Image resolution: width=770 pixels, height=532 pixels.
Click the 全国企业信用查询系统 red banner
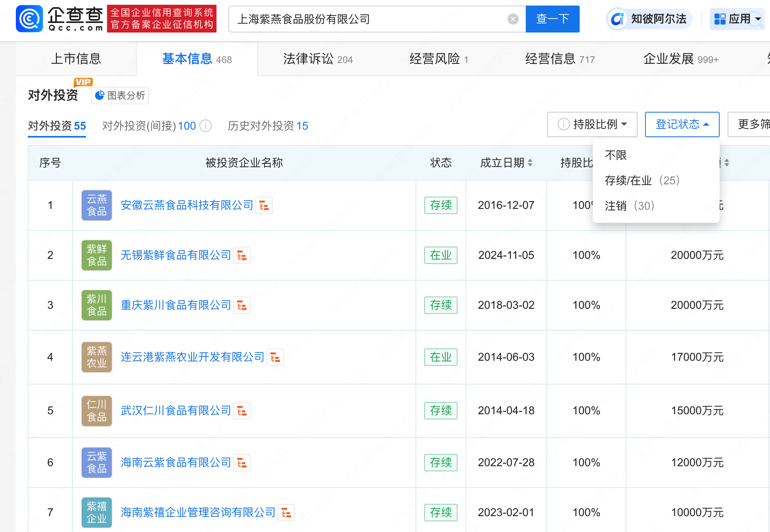tap(162, 19)
